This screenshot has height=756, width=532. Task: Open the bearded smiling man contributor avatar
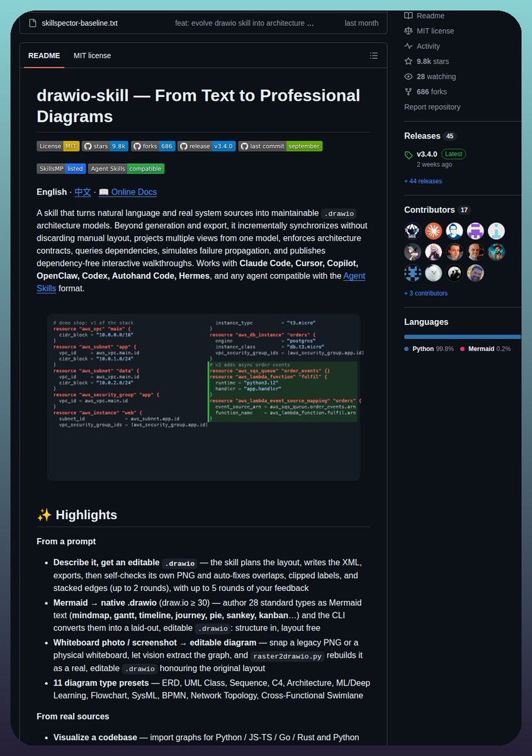(x=475, y=273)
